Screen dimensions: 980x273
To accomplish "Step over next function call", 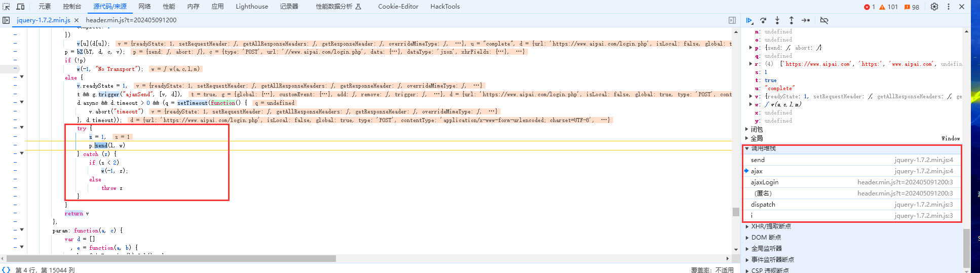I will point(763,20).
